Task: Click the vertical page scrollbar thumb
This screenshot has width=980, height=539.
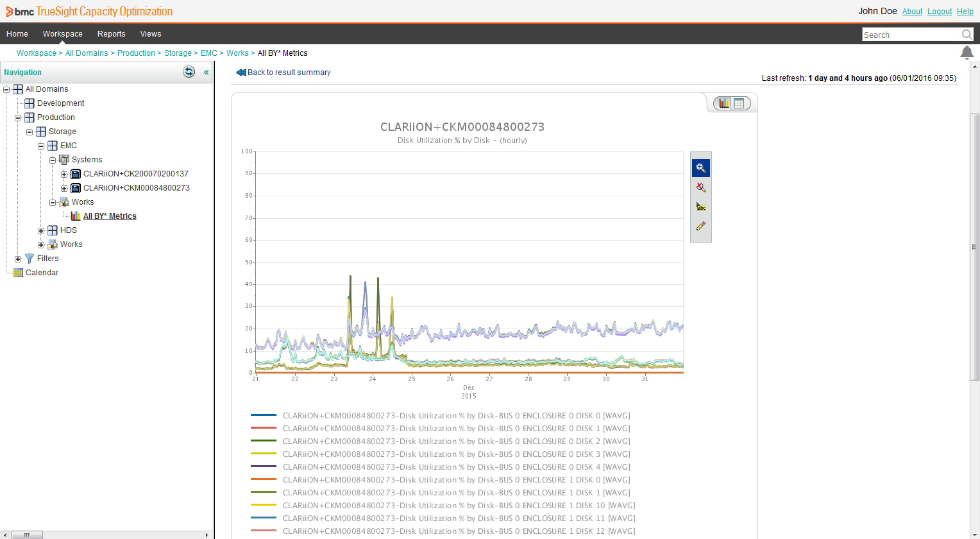Action: 975,247
